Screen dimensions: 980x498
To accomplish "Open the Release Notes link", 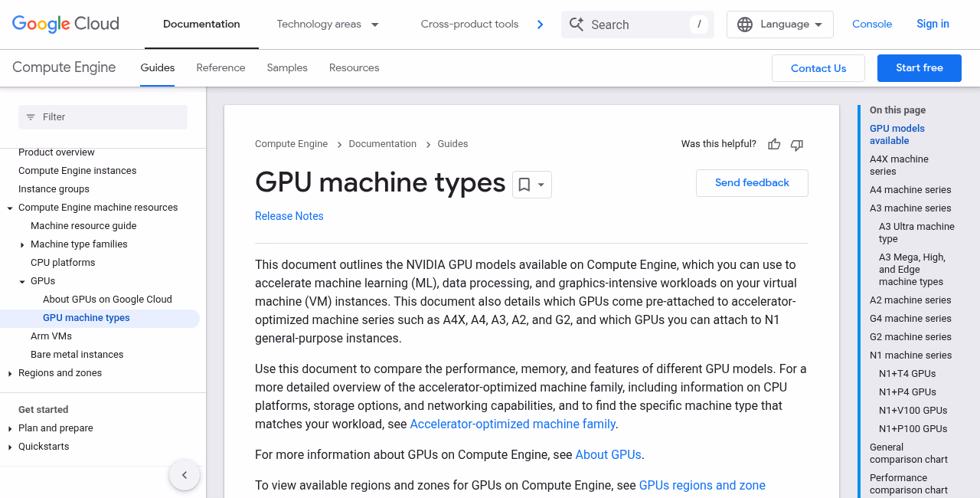I will (x=289, y=216).
